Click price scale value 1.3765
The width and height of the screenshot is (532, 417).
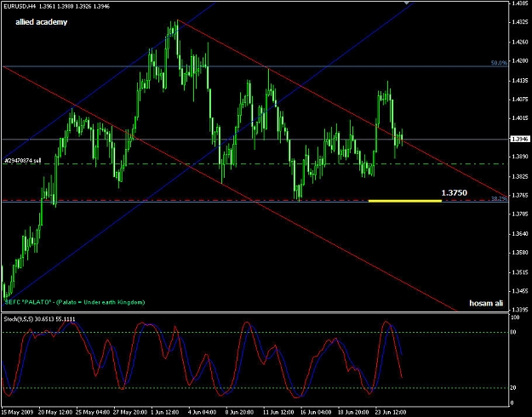tap(521, 196)
